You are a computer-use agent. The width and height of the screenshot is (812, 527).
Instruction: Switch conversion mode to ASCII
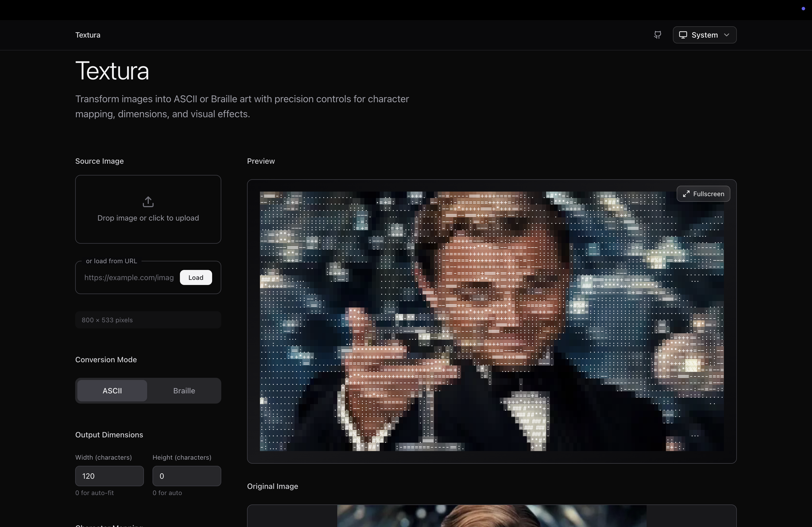click(x=112, y=391)
